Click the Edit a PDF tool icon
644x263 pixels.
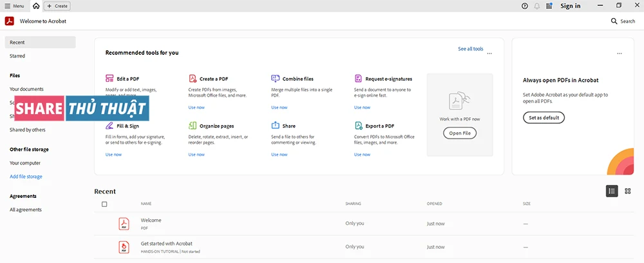pos(109,79)
